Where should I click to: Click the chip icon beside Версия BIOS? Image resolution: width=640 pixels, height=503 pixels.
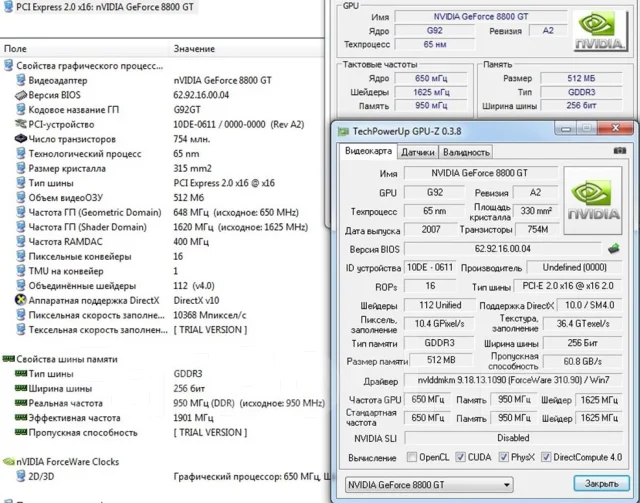[x=21, y=95]
